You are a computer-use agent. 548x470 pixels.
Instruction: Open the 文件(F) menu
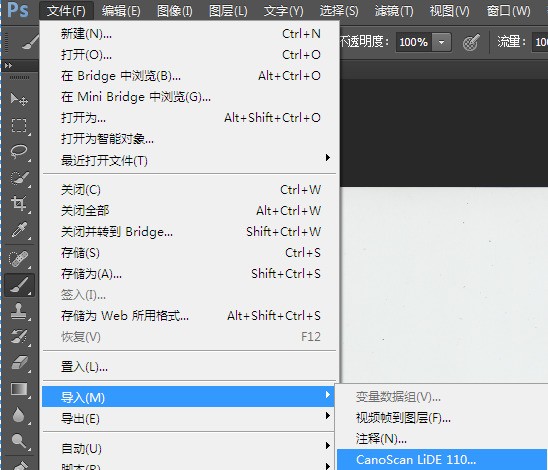click(x=66, y=11)
